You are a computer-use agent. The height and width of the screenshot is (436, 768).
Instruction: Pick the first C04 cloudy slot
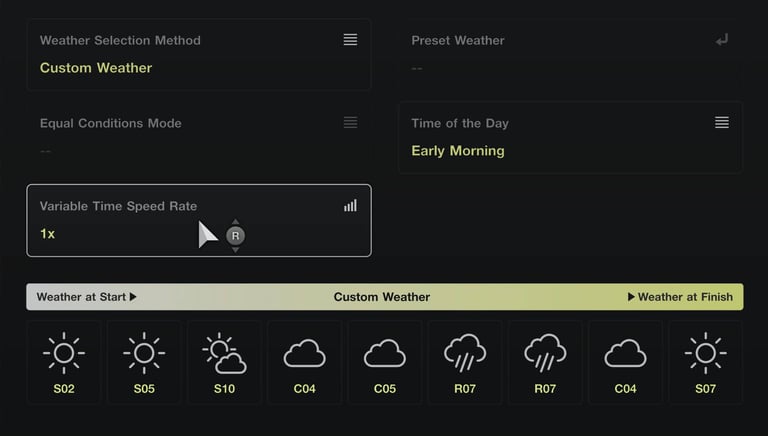(304, 362)
